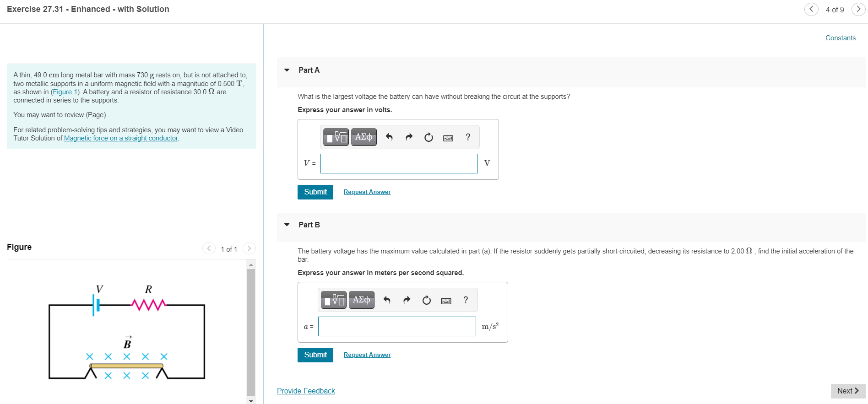Click the voltage V answer input field
Viewport: 868px width, 404px height.
coord(399,163)
